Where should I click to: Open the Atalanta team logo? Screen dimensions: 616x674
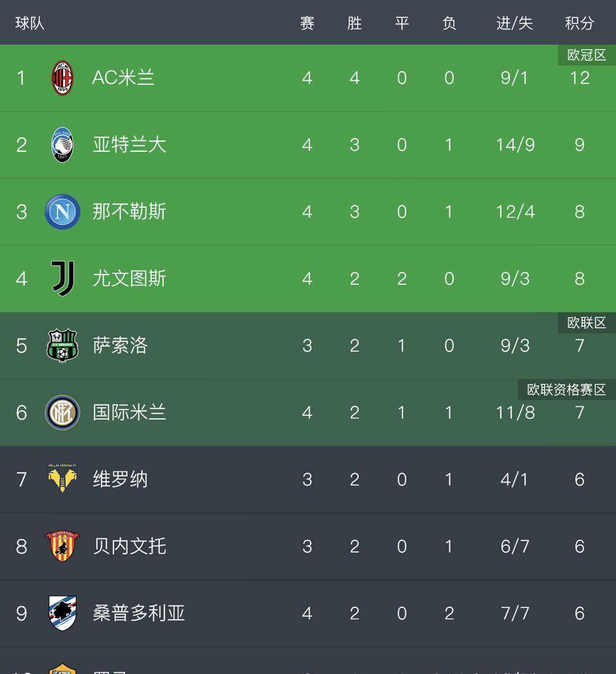point(62,145)
